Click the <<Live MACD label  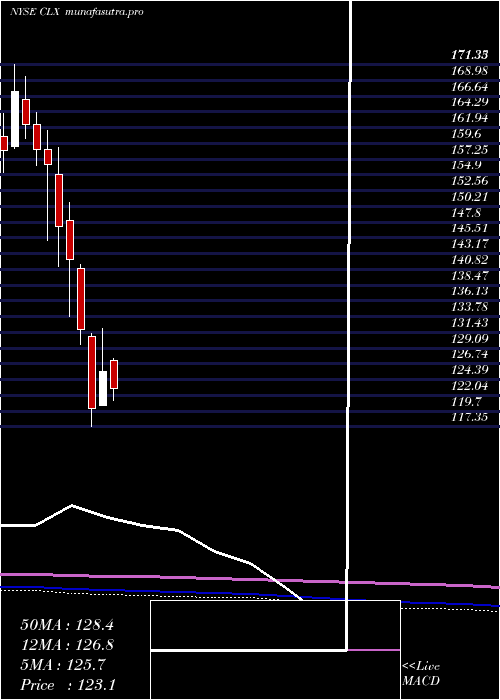[421, 674]
